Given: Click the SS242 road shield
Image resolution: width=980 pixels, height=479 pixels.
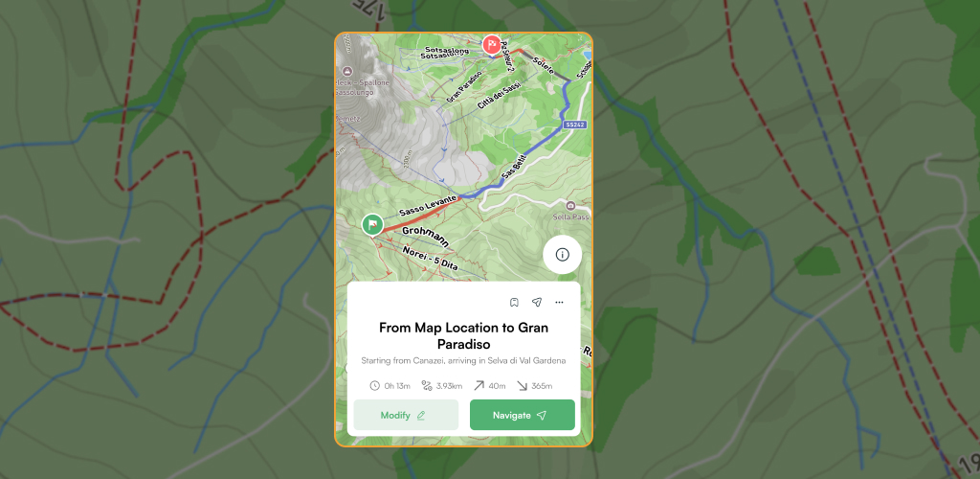Looking at the screenshot, I should coord(574,125).
